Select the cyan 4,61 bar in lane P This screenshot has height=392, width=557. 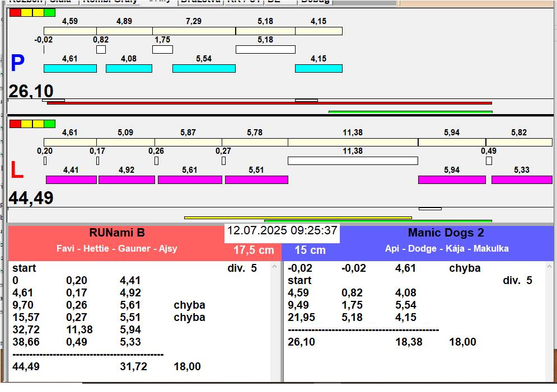click(70, 68)
